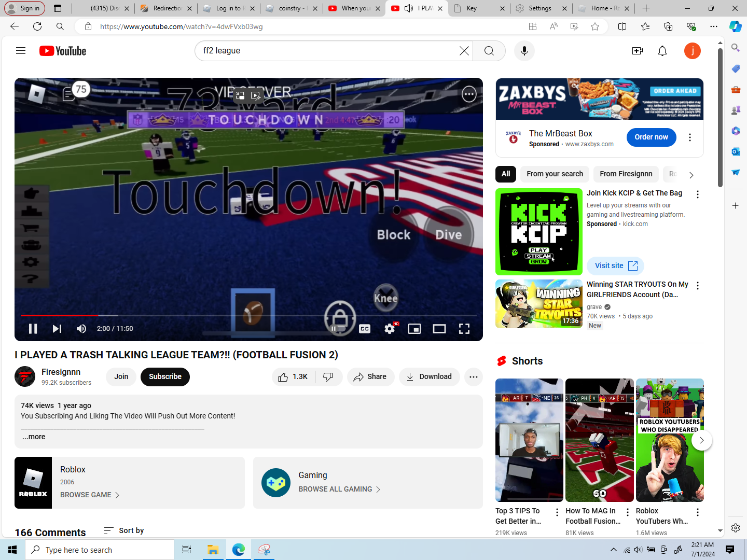Screen dimensions: 747x560
Task: Select the All filter chip
Action: 506,174
